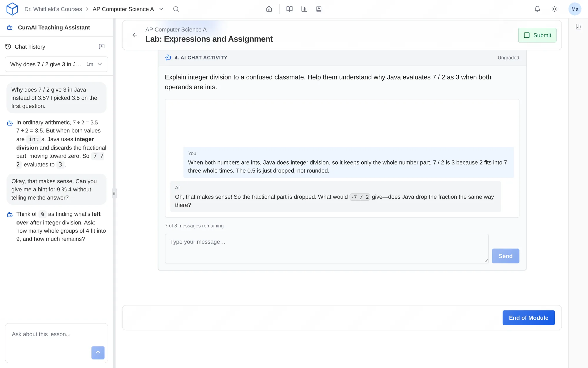Open Dr. Whitfield's Courses breadcrumb
Screen dimensions: 588x368
click(x=53, y=9)
